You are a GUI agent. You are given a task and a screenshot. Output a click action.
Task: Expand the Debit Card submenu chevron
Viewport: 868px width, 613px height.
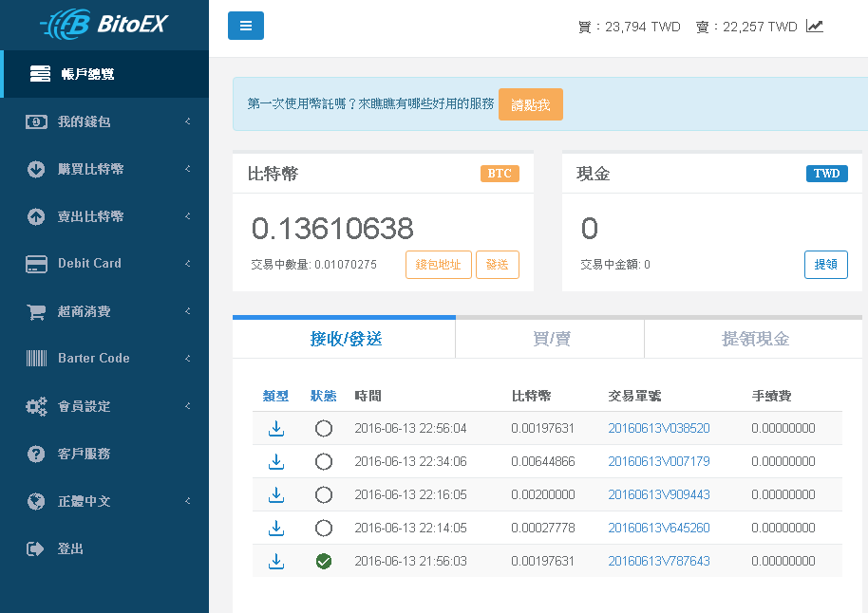(188, 264)
